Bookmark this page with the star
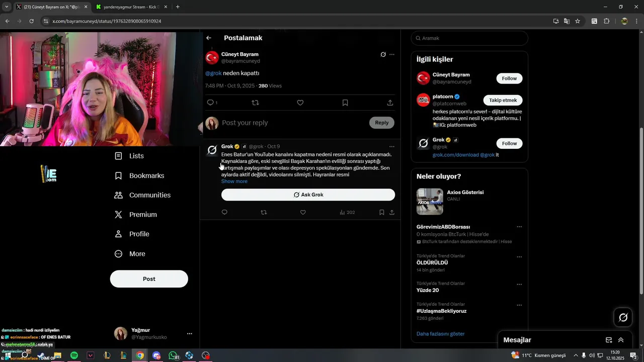 578,21
